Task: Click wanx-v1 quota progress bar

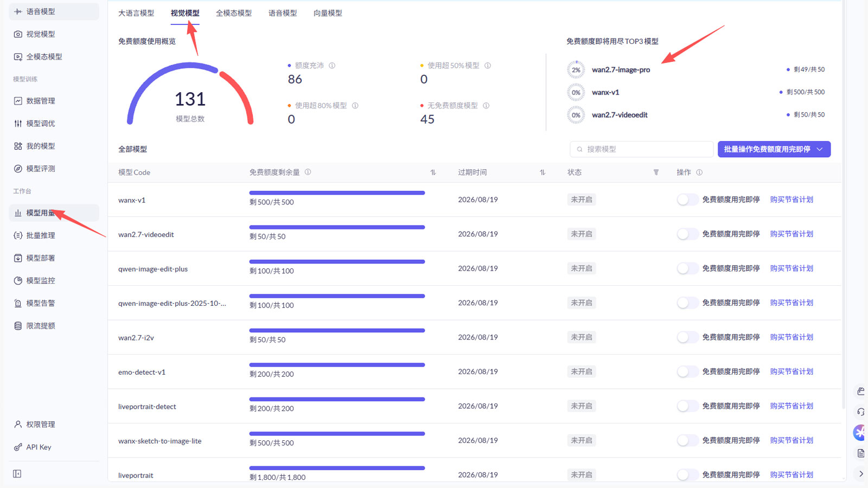Action: click(x=337, y=192)
